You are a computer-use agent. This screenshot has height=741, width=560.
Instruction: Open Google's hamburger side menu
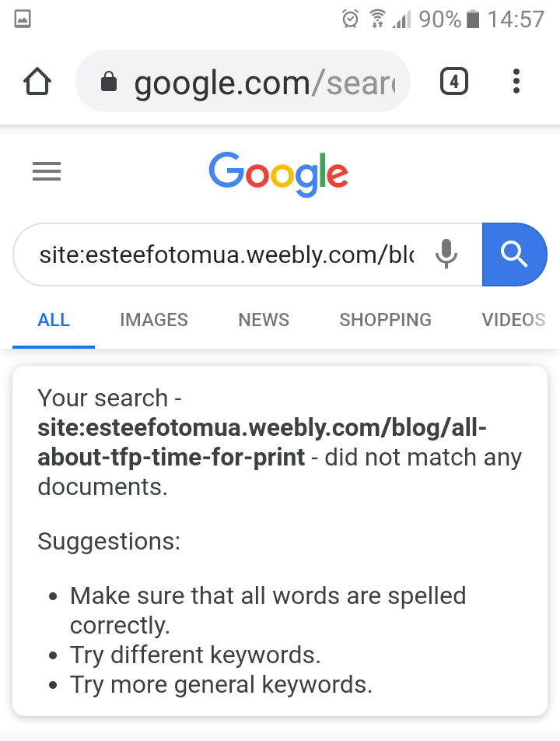[x=47, y=171]
